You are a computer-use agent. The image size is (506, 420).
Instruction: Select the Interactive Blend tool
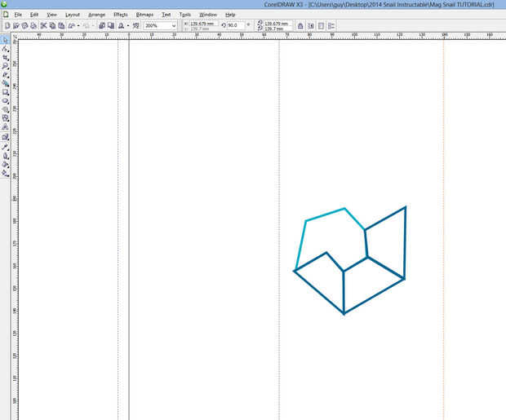point(5,137)
